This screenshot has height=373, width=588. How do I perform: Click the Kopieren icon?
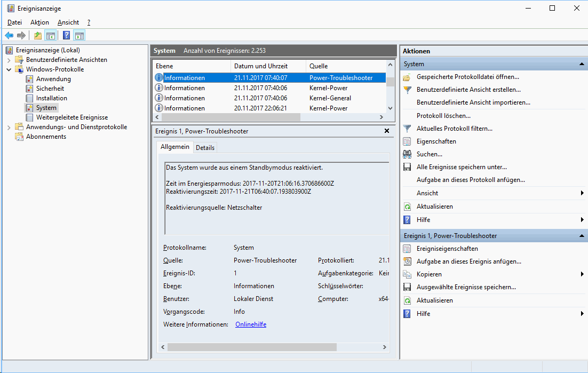tap(407, 274)
